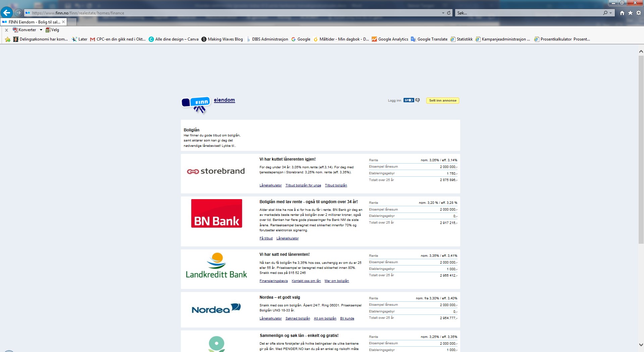Open the Bli kunde link
The image size is (644, 352).
tap(347, 318)
